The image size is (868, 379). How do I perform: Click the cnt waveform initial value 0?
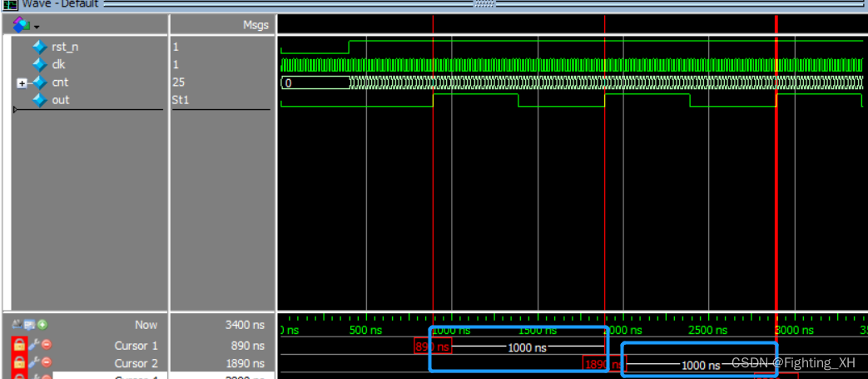pyautogui.click(x=289, y=83)
